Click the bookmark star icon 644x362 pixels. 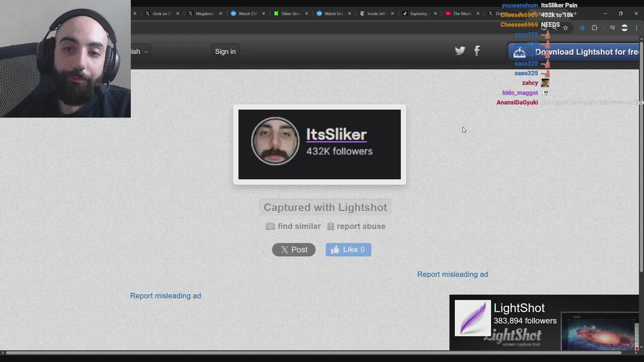[566, 28]
